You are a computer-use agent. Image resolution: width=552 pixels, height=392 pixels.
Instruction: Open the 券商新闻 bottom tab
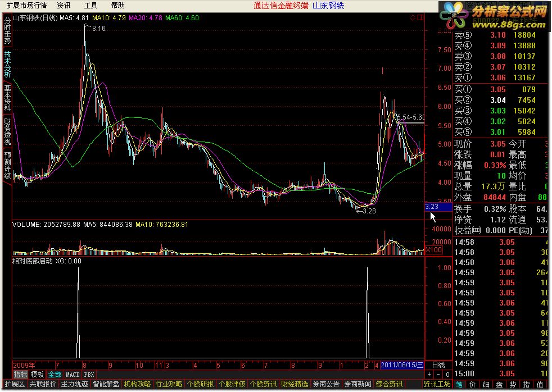click(x=358, y=384)
